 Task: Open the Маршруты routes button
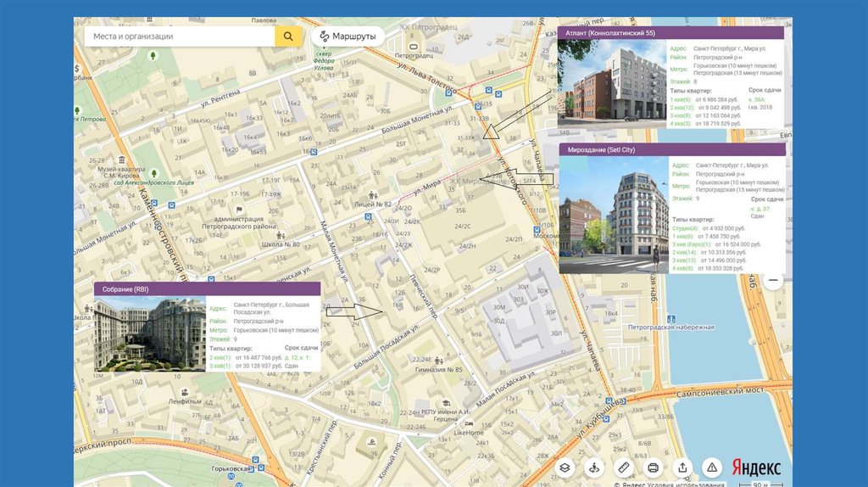[x=348, y=36]
